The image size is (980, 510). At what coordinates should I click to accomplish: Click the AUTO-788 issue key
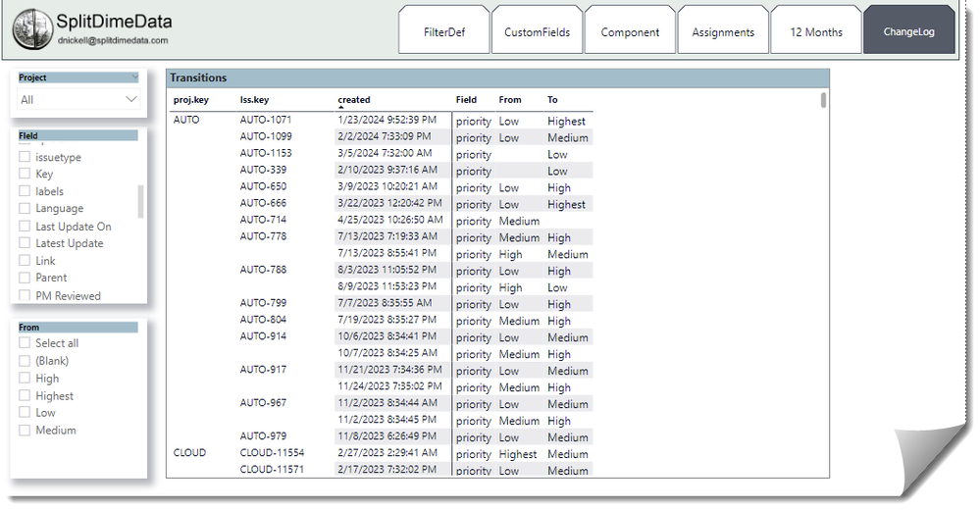[263, 270]
